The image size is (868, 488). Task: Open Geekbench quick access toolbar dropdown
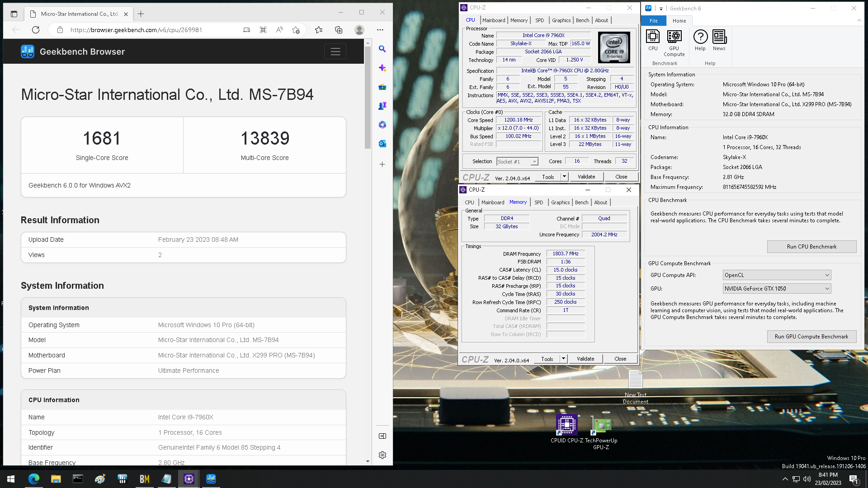pos(661,9)
